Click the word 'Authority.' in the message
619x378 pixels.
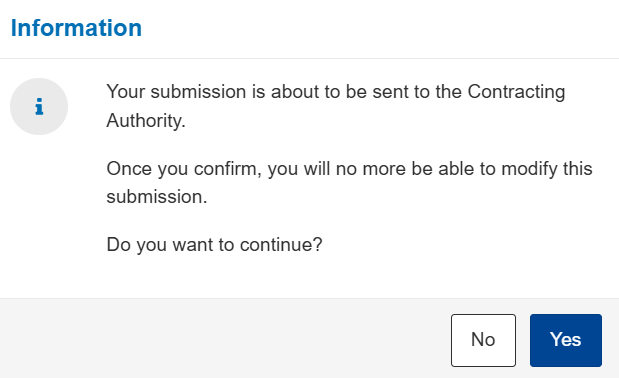146,120
